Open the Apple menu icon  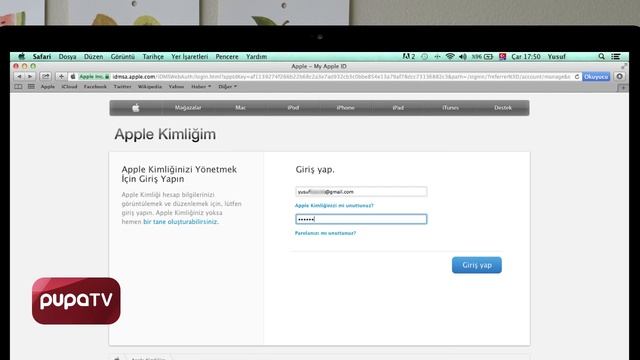(x=22, y=56)
